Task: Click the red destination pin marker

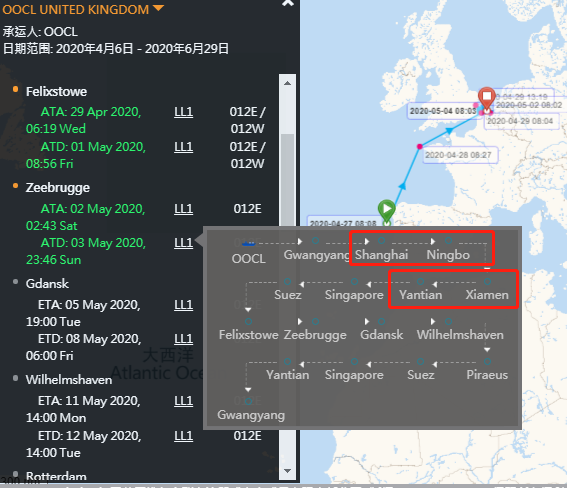Action: 487,98
